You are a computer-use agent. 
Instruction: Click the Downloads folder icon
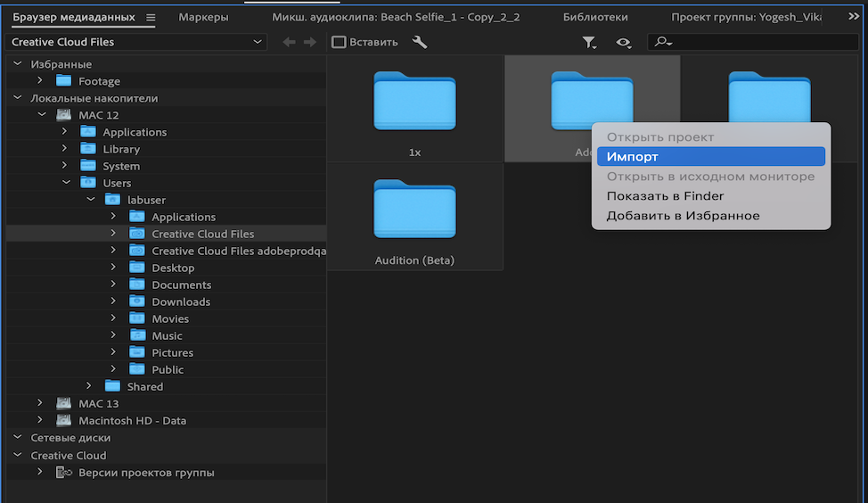pyautogui.click(x=136, y=301)
